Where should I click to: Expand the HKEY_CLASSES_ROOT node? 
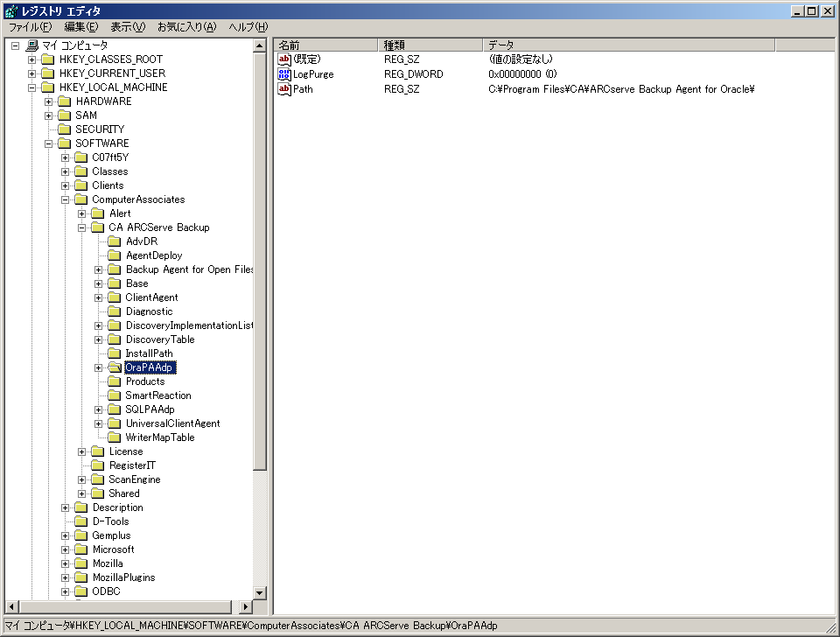(x=32, y=59)
